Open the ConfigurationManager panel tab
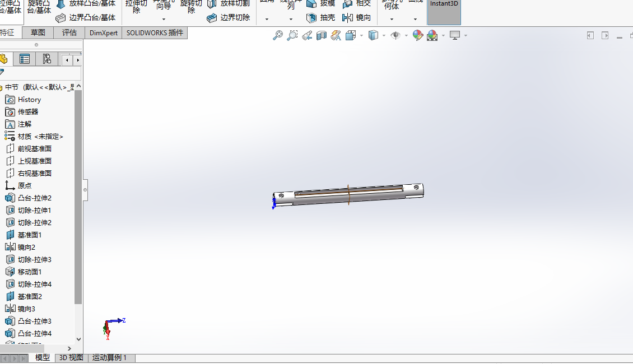 47,59
